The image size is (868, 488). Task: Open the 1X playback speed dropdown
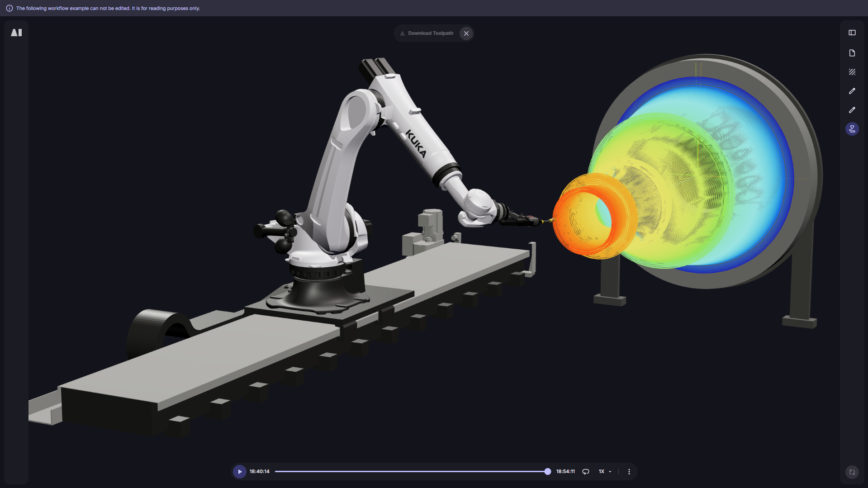605,471
